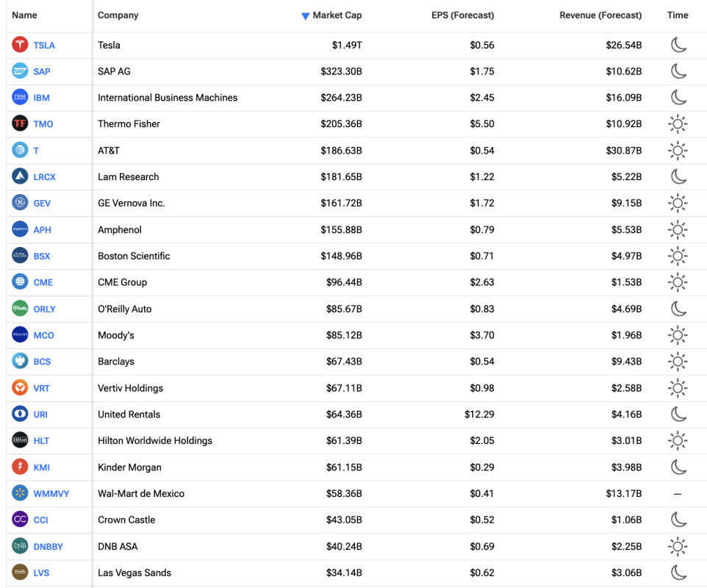This screenshot has width=707, height=588.
Task: Click the Time column header
Action: 678,15
